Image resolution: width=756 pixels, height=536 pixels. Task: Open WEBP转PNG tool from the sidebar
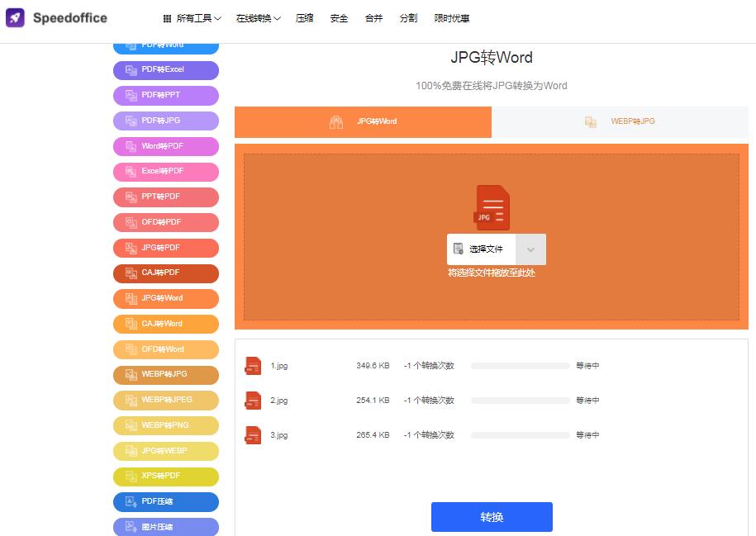166,425
